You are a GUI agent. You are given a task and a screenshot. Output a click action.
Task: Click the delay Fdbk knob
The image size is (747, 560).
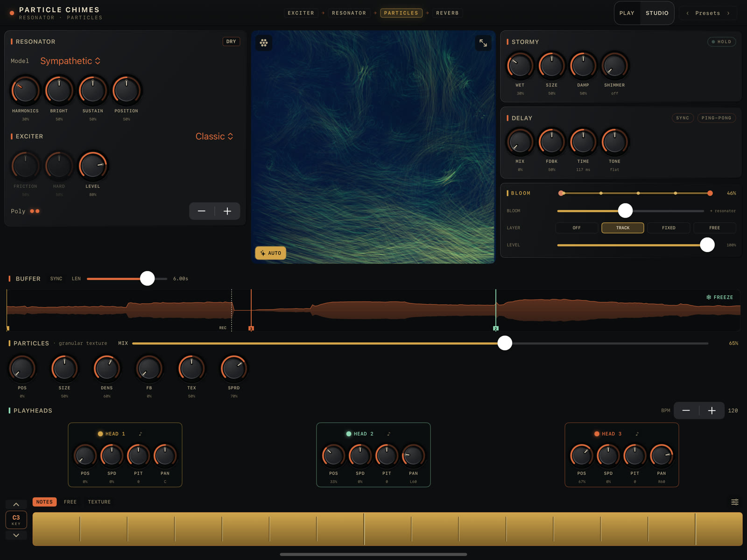point(552,141)
